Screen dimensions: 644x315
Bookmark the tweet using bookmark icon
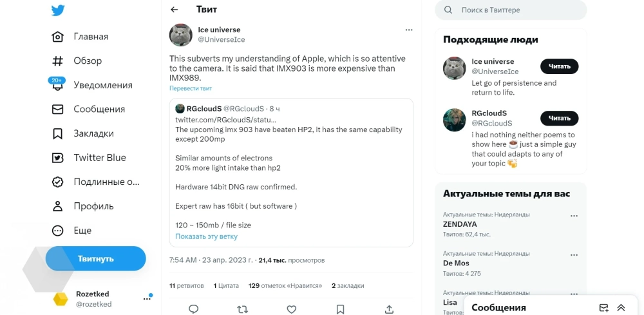(x=340, y=309)
